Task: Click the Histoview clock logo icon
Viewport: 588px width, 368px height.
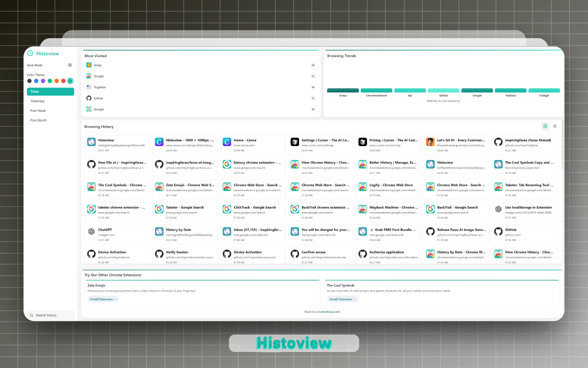Action: tap(31, 53)
